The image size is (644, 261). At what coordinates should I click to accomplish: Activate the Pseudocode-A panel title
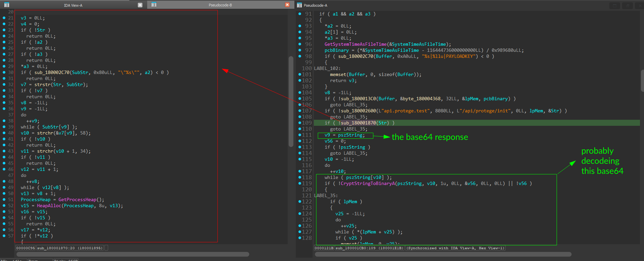coord(315,5)
